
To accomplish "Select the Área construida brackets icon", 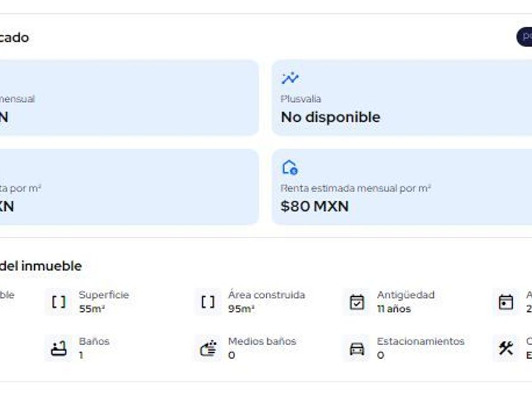I will [x=208, y=302].
